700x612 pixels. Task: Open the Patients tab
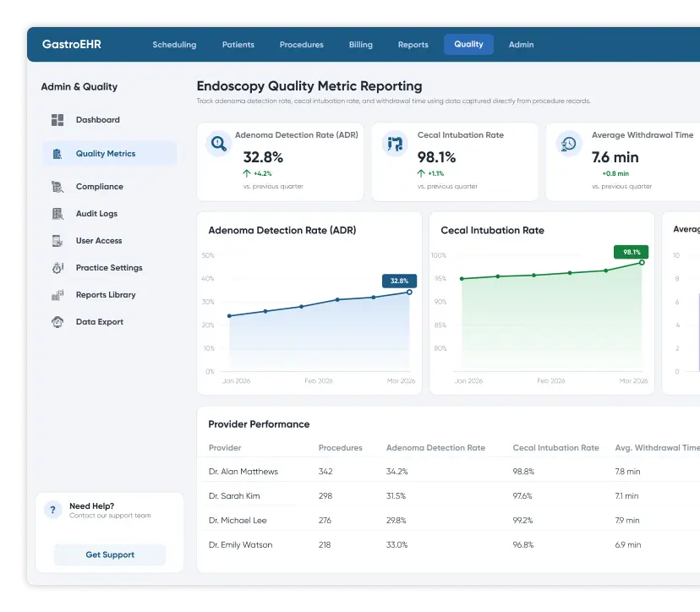coord(238,45)
